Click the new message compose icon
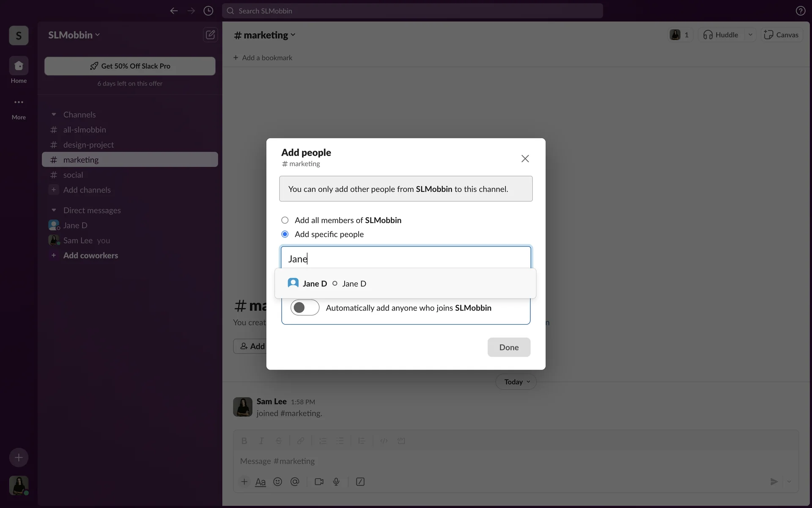Viewport: 812px width, 508px height. coord(210,35)
